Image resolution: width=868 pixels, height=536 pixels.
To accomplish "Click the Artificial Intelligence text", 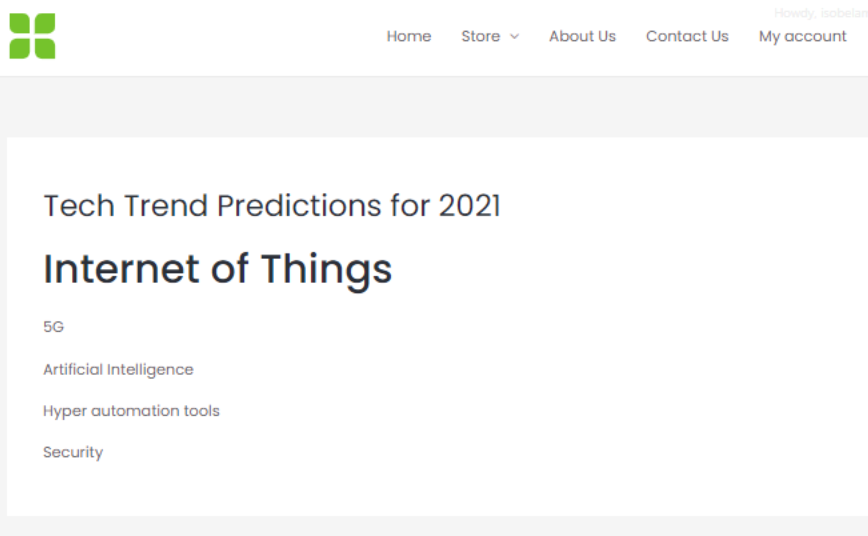I will [x=118, y=369].
